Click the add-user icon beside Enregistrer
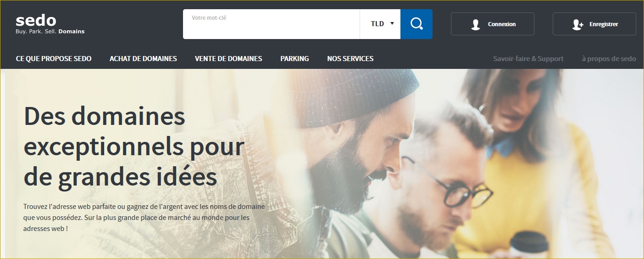Image resolution: width=644 pixels, height=259 pixels. click(x=577, y=24)
